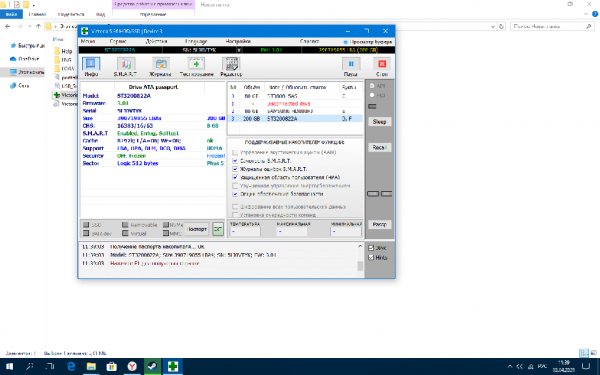Screen dimensions: 600x375
Task: Go back in File Explorer
Action: (8, 26)
